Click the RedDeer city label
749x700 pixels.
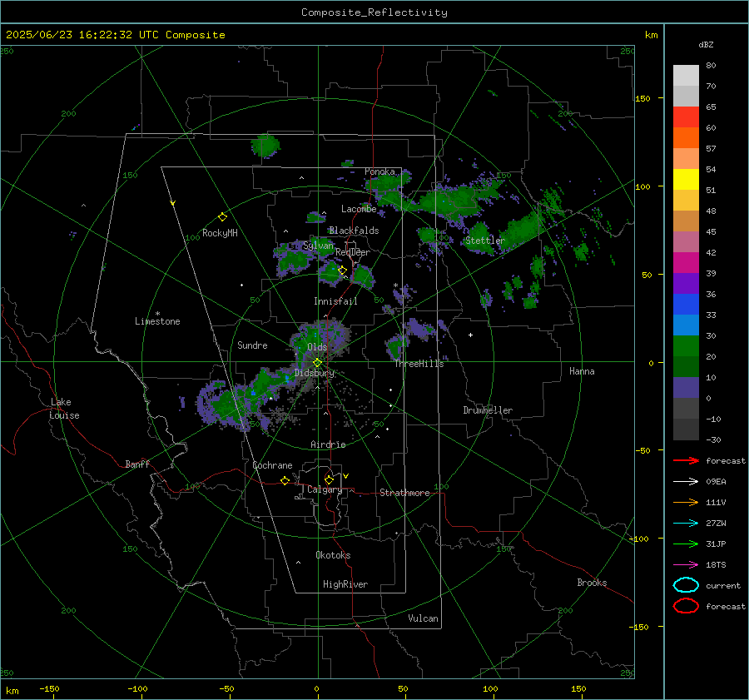353,252
